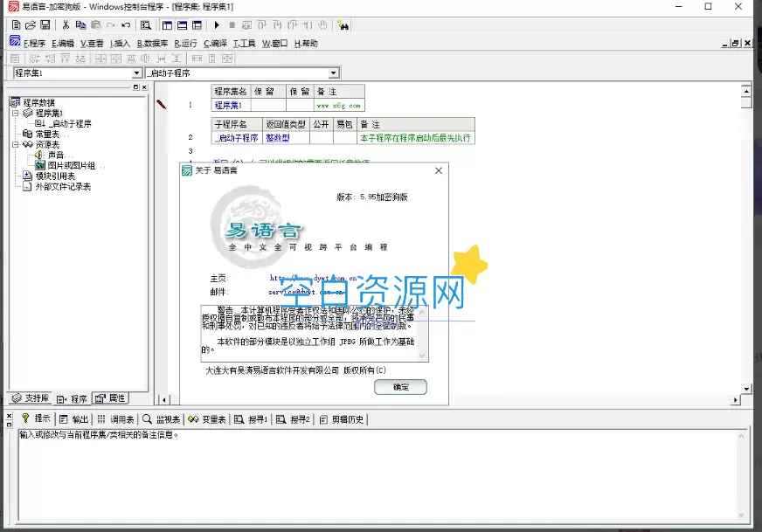Paste clipboard contents using the paste icon
762x532 pixels.
pos(94,25)
